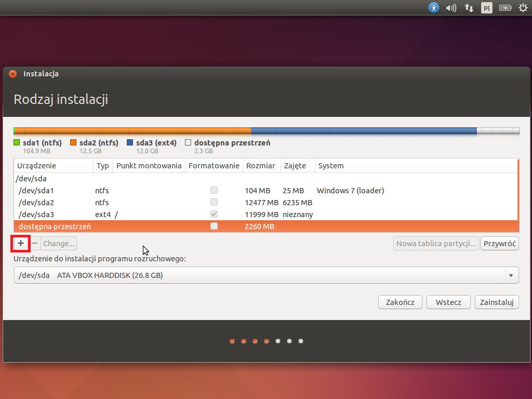The image size is (532, 399).
Task: Click the minus button to remove partition
Action: pos(34,243)
